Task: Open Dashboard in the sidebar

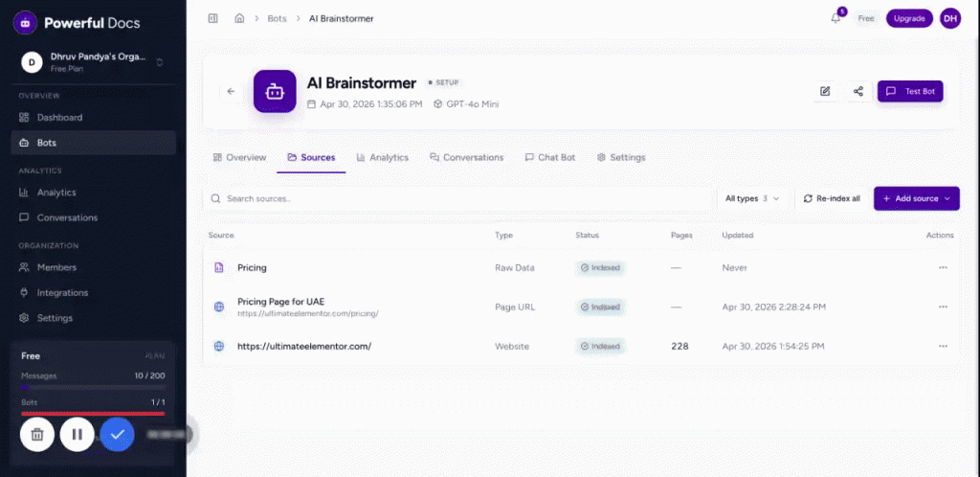Action: (93, 118)
